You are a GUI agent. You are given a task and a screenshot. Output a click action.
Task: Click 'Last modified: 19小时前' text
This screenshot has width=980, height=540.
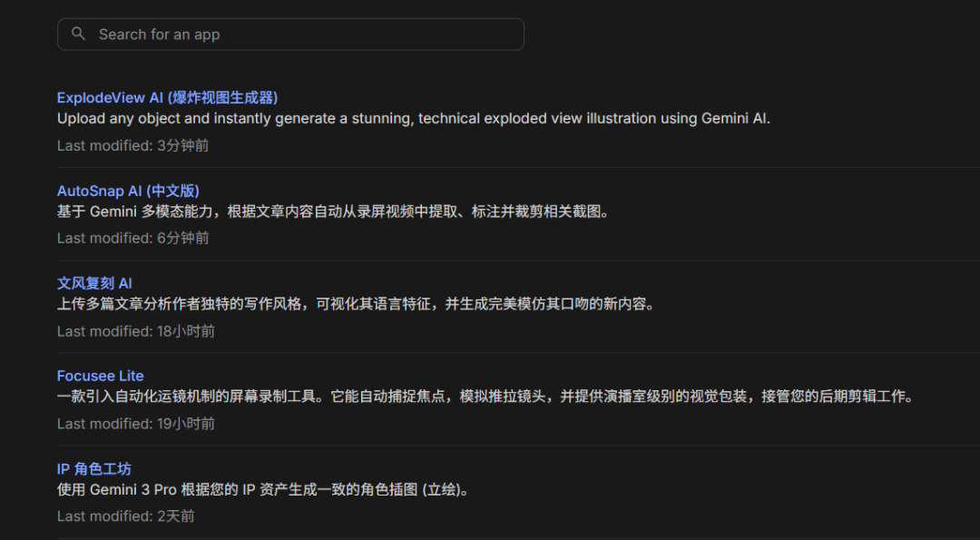(135, 424)
